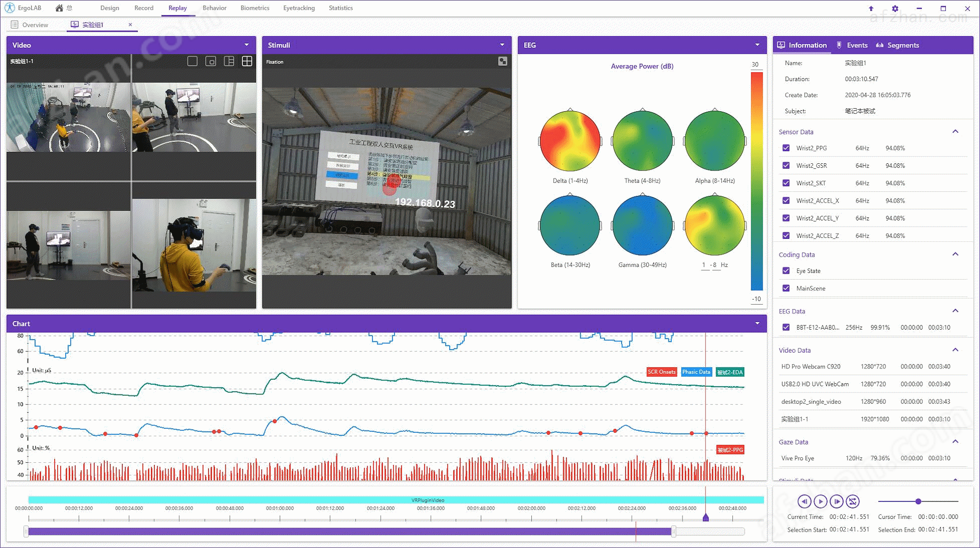Screen dimensions: 980x548
Task: Switch to the Biometrics menu tab
Action: coord(255,8)
